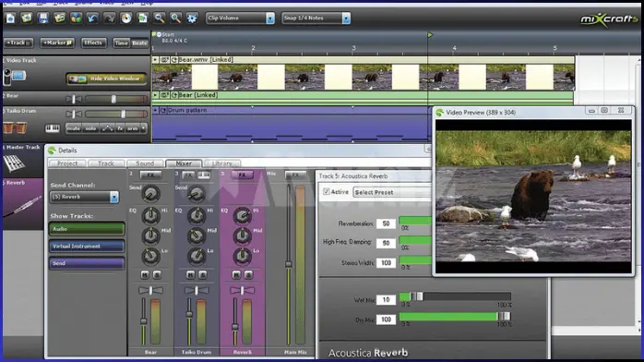Click the Mix Down export icon

(142, 18)
